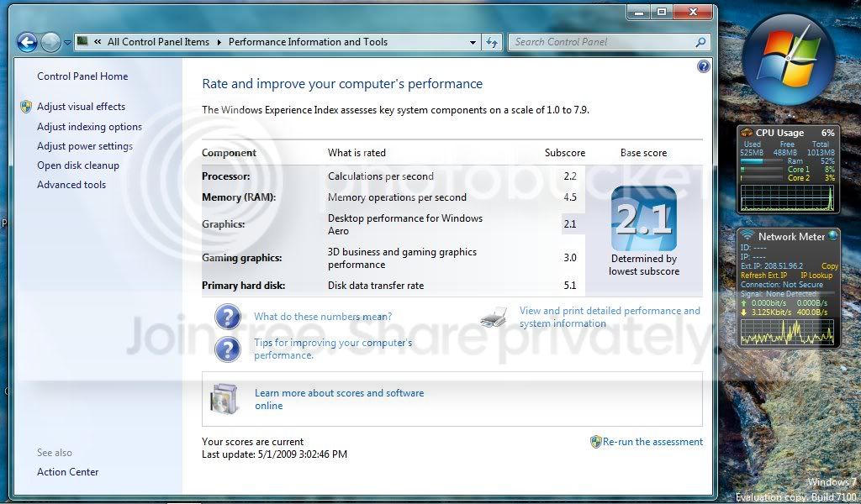Click Graphics subscore 2.1

570,223
